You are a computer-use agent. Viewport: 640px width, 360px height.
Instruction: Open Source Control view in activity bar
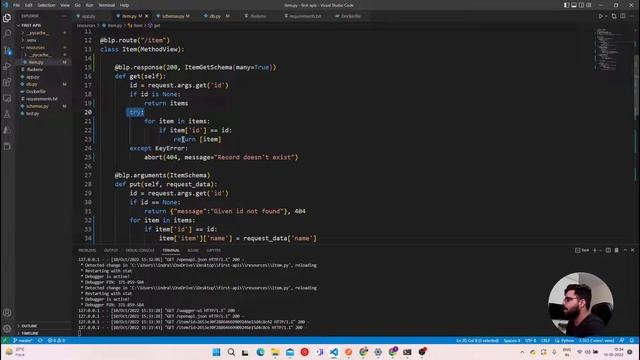coord(7,50)
